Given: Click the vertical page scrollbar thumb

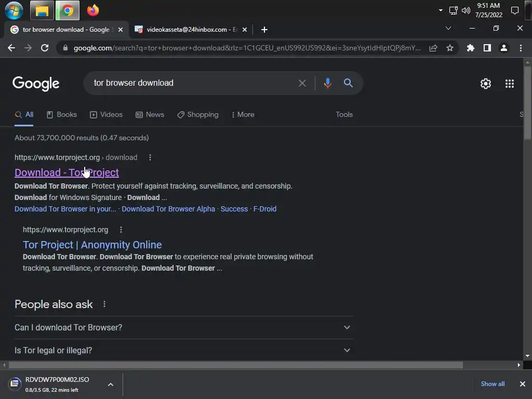Looking at the screenshot, I should click(527, 102).
